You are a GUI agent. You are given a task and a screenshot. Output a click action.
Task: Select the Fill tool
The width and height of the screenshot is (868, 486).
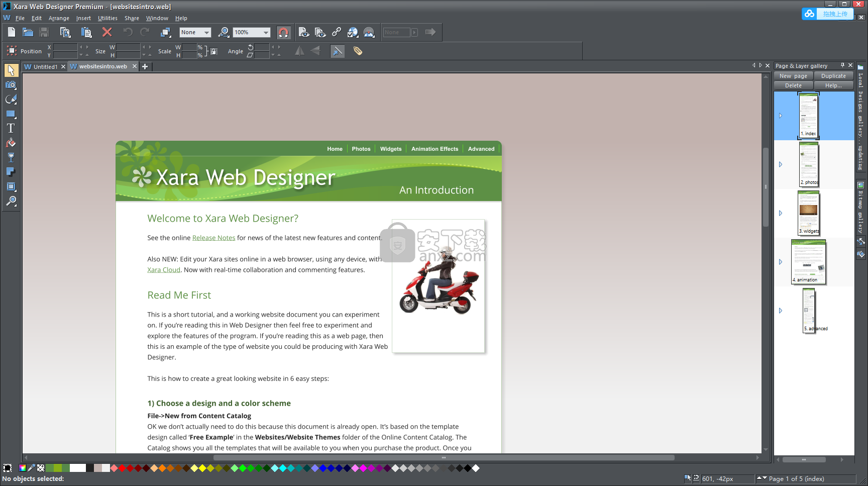11,143
